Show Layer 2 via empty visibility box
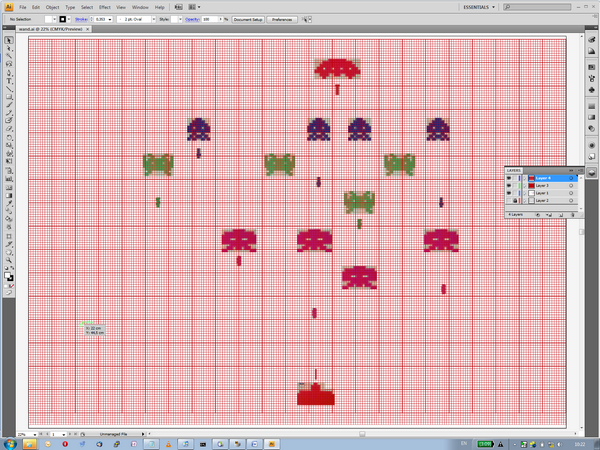 click(x=509, y=201)
